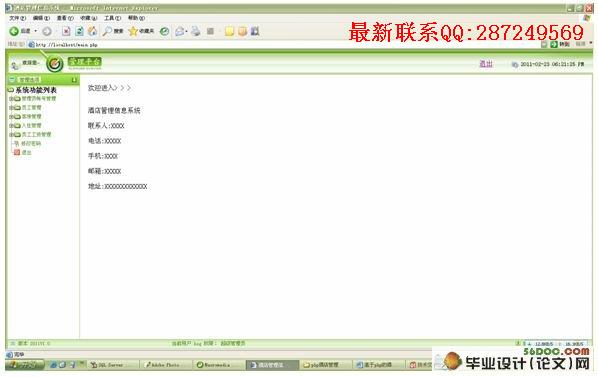Open the Mail icon's dropdown arrow
This screenshot has width=598, height=377.
click(x=186, y=31)
